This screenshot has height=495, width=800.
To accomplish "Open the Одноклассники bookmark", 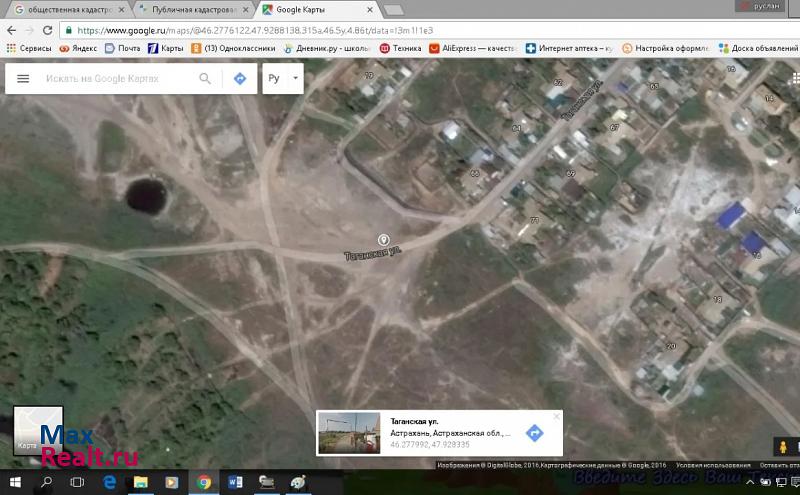I will (238, 47).
